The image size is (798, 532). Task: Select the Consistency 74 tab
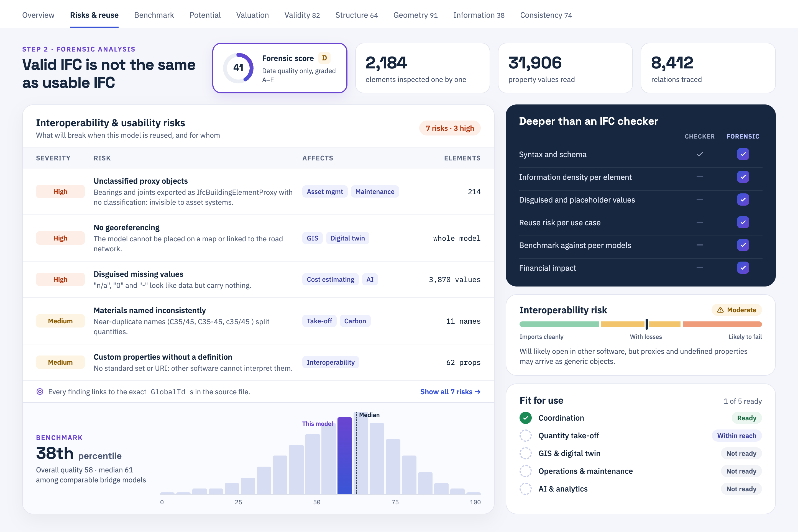click(x=546, y=15)
